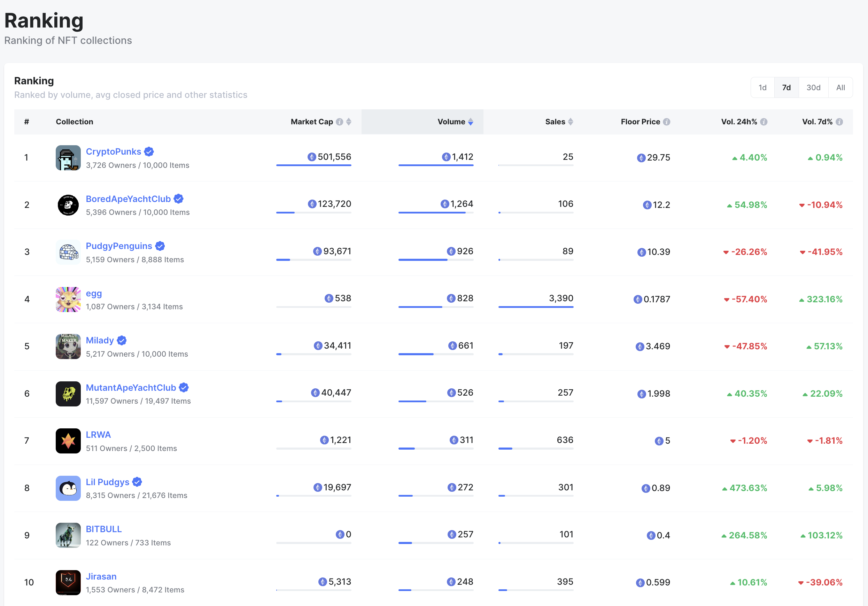Open the CryptoPunks collection link
The image size is (868, 606).
point(114,151)
